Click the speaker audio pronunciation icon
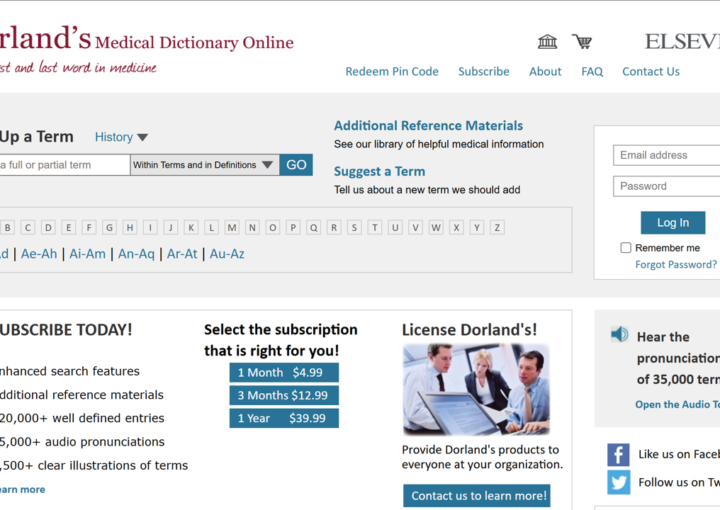720x510 pixels. [x=619, y=334]
